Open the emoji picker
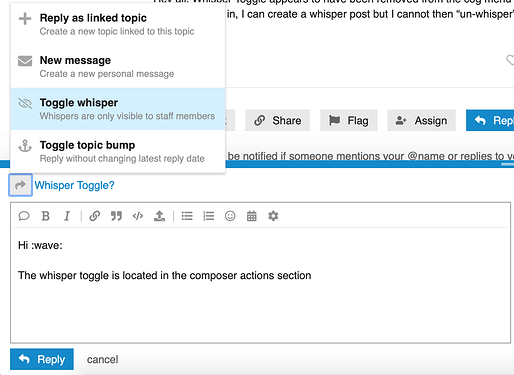Image resolution: width=514 pixels, height=375 pixels. pyautogui.click(x=230, y=216)
